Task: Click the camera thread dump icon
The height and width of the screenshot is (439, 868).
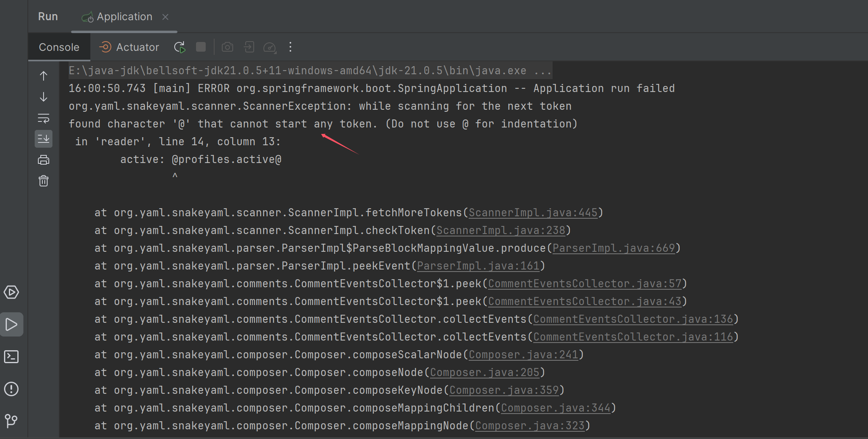Action: pyautogui.click(x=227, y=47)
